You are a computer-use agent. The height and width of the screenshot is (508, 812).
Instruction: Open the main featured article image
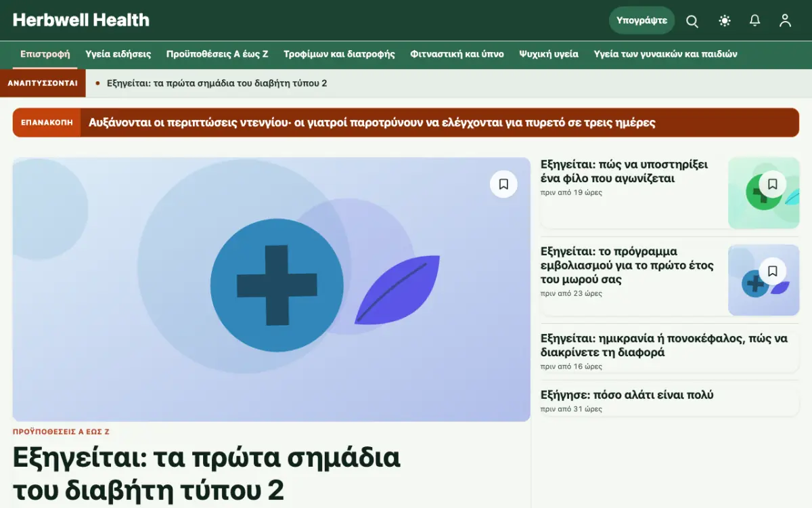pos(271,289)
